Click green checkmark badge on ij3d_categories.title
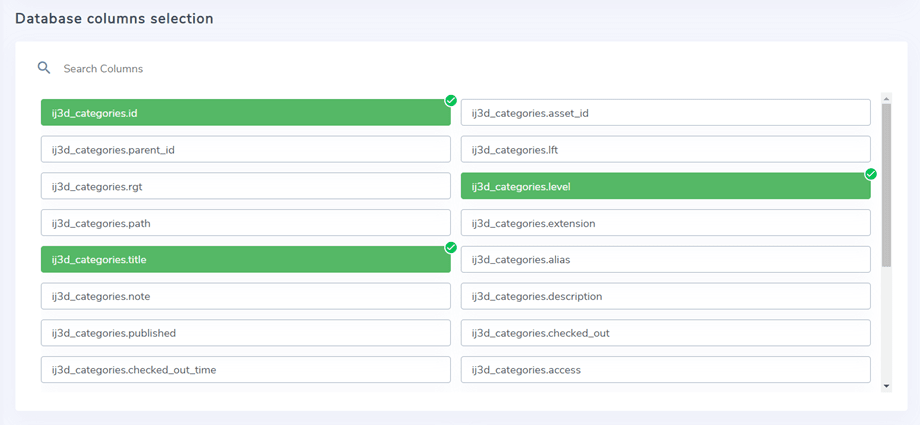Image resolution: width=920 pixels, height=425 pixels. (451, 247)
